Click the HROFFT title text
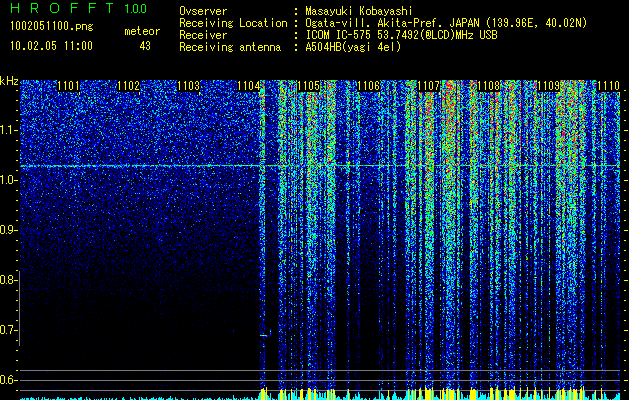Image resolution: width=629 pixels, height=400 pixels. click(x=63, y=8)
